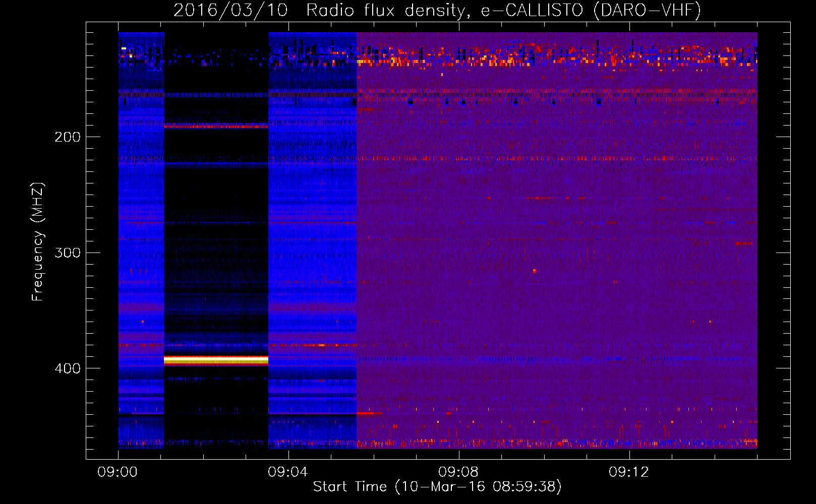Viewport: 816px width, 504px height.
Task: Click the 'Frequency (MHZ)' axis label
Action: coord(38,242)
